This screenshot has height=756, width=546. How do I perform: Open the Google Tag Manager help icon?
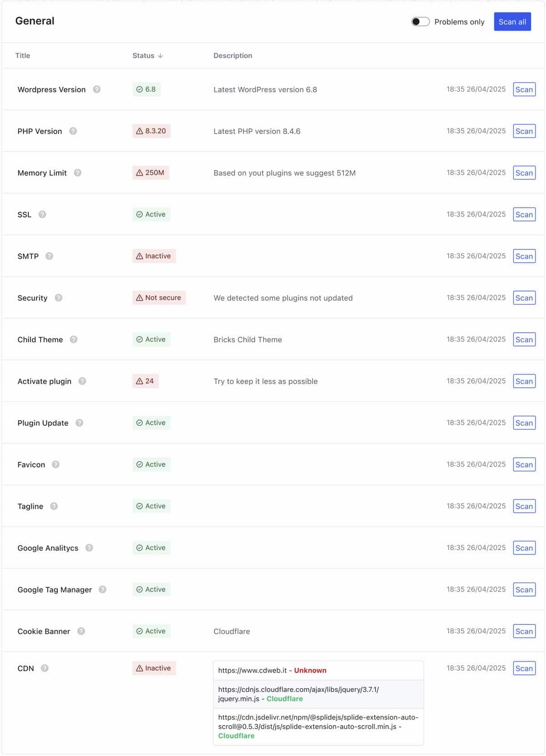103,589
